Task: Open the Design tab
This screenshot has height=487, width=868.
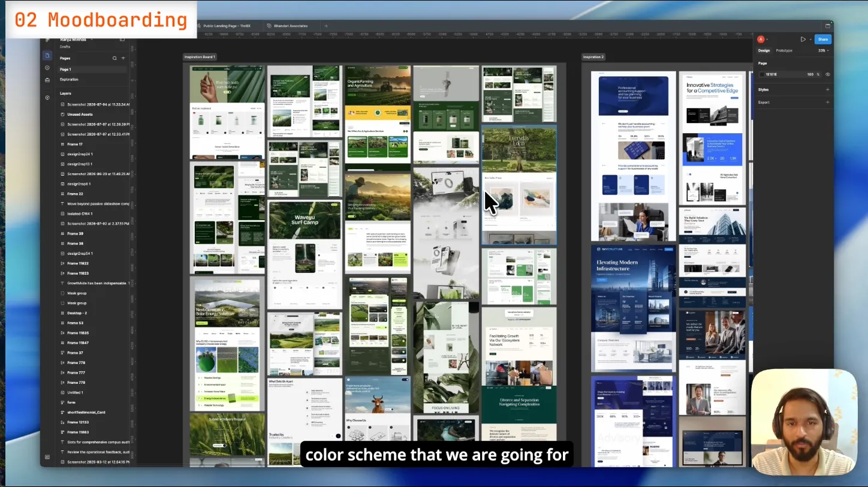Action: [x=764, y=50]
